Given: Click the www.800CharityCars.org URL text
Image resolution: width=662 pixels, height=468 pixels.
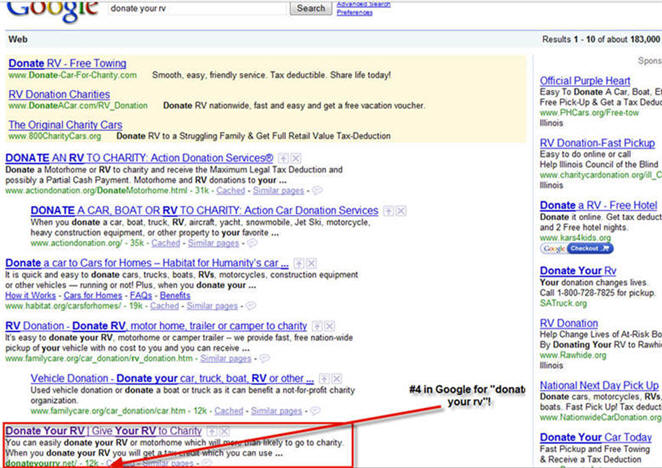Looking at the screenshot, I should coord(55,136).
